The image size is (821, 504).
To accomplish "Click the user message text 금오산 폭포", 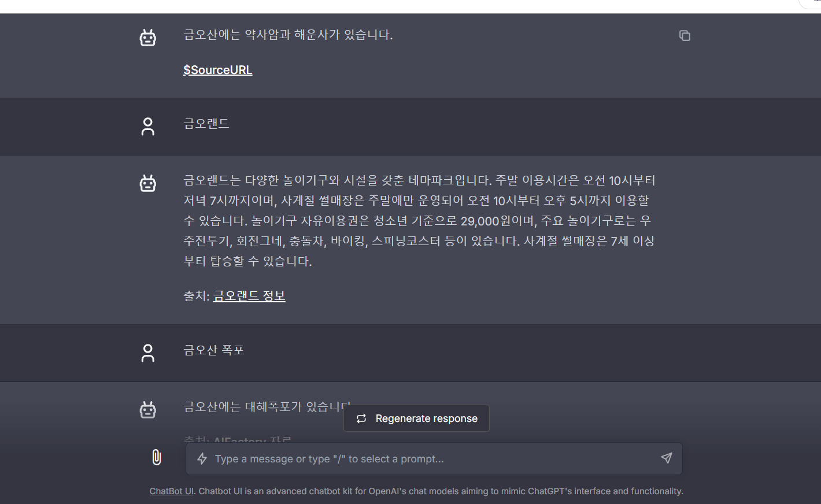I will 214,350.
